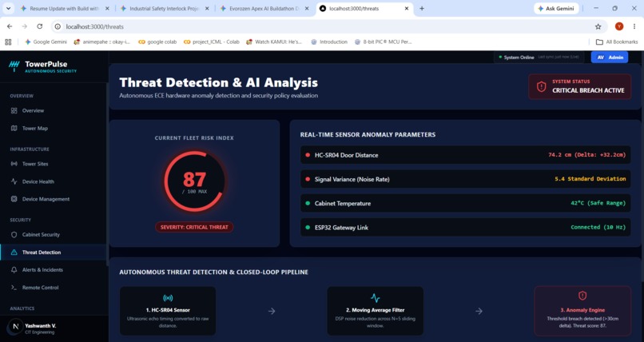
Task: Click the Device Management chip icon
Action: pyautogui.click(x=14, y=199)
